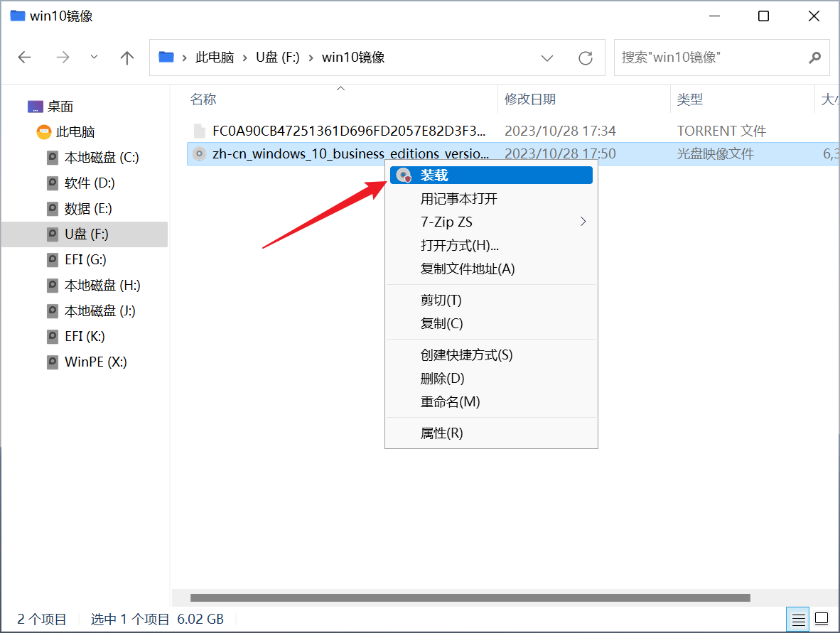Screen dimensions: 840x633
Task: Choose 装载 to mount the ISO
Action: [491, 175]
